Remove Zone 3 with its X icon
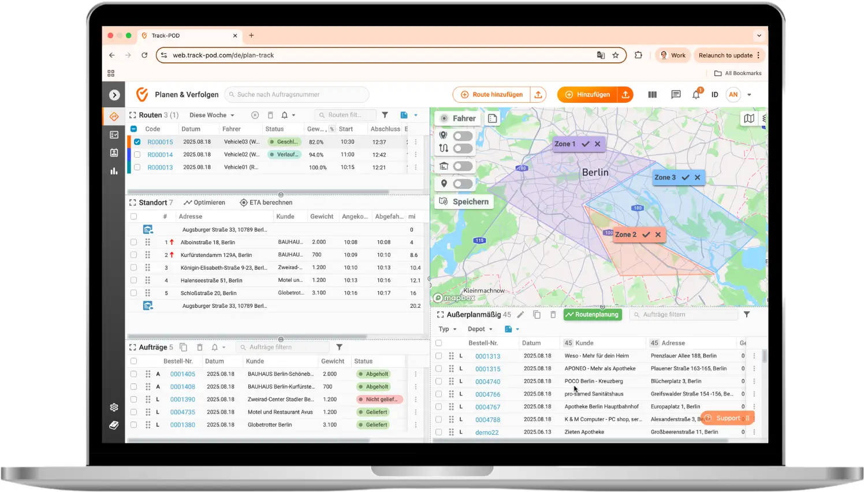The width and height of the screenshot is (868, 492). pos(698,177)
